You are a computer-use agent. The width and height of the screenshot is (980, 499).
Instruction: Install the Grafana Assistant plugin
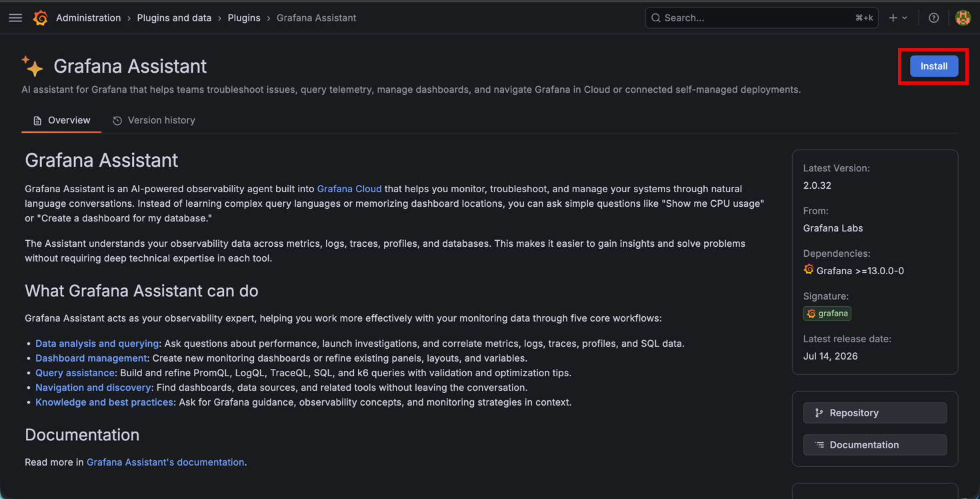934,66
